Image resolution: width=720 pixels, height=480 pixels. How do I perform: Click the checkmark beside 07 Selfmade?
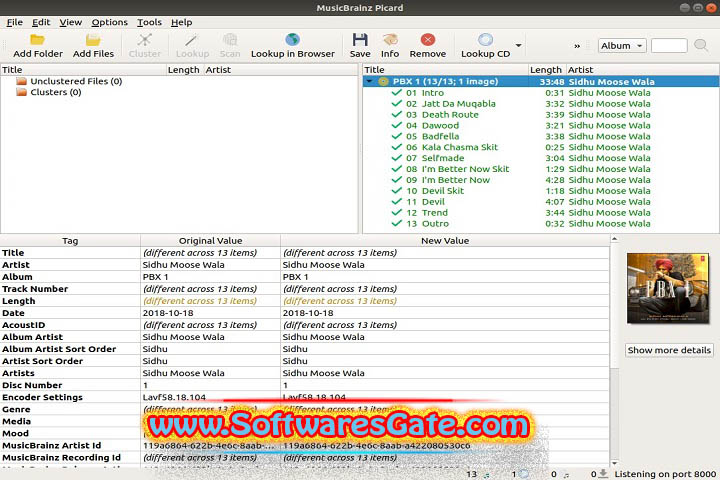[x=397, y=158]
